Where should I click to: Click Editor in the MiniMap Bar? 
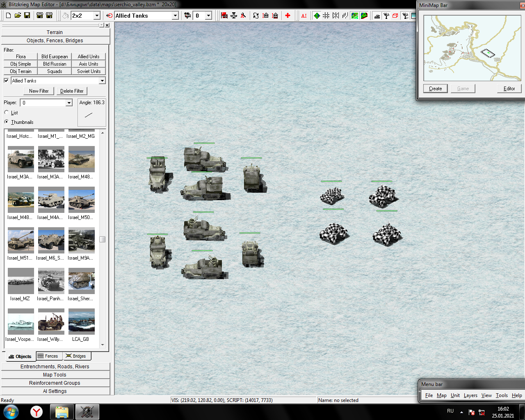pyautogui.click(x=509, y=89)
